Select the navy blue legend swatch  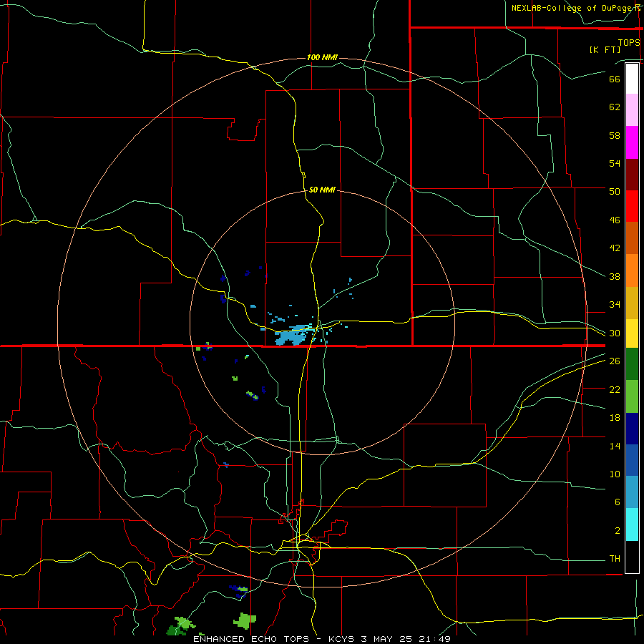point(632,429)
